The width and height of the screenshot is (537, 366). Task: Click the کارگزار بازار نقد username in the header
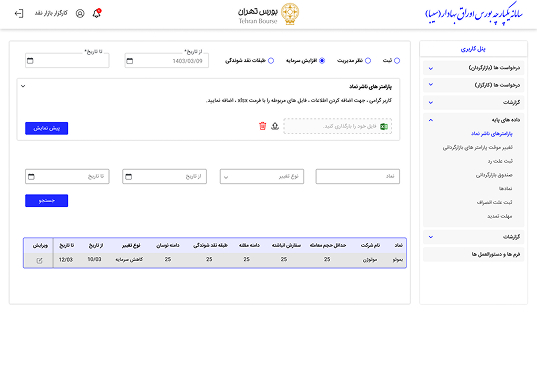(51, 13)
